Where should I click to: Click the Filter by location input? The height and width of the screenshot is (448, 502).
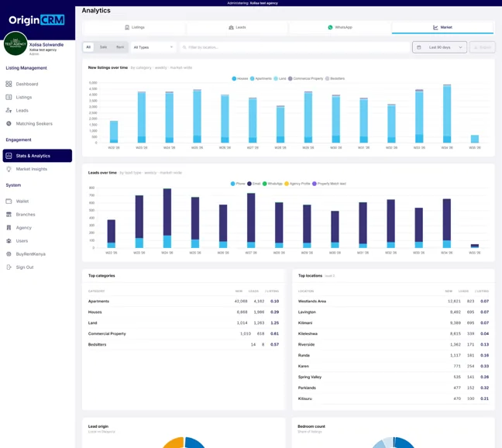pos(295,47)
